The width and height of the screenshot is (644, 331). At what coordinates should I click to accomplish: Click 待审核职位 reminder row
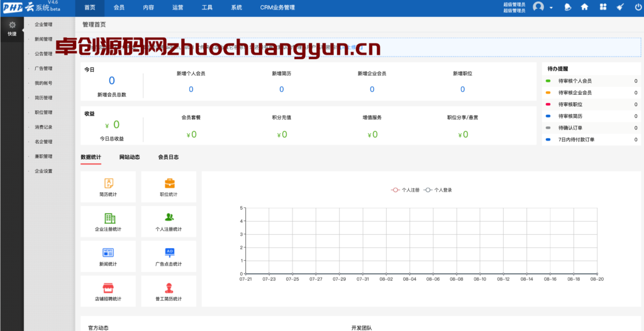tap(591, 105)
